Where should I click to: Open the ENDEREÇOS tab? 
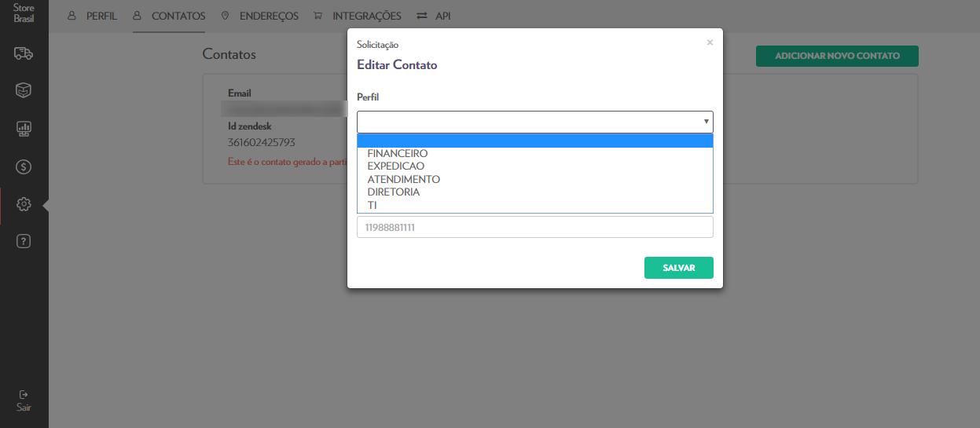260,16
